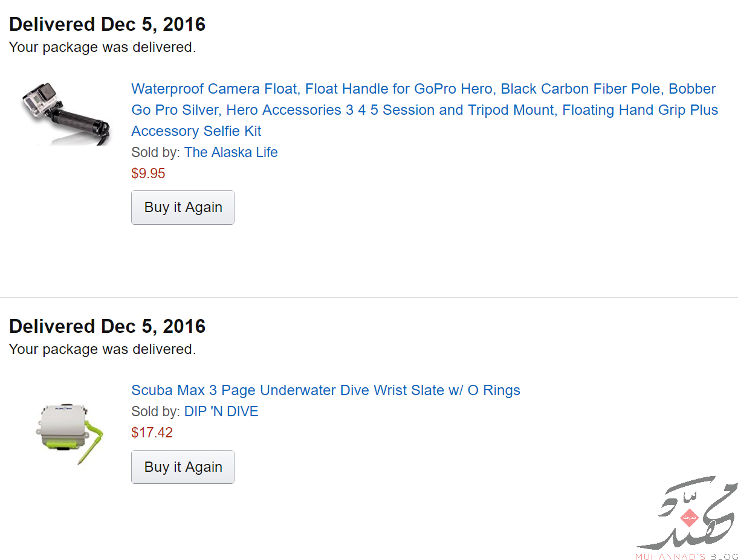
Task: Select the second Delivered Dec 5, 2016 heading
Action: click(107, 326)
